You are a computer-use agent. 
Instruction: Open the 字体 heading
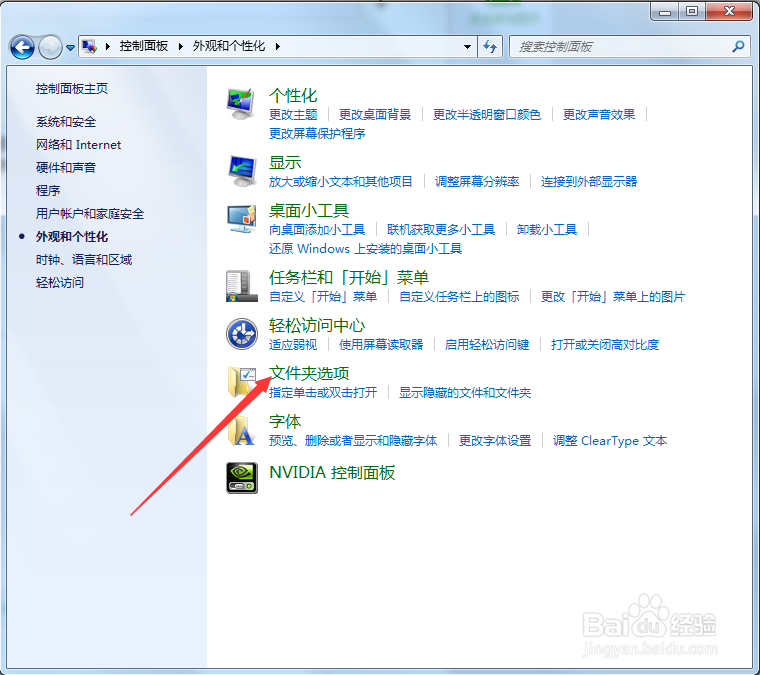[285, 421]
